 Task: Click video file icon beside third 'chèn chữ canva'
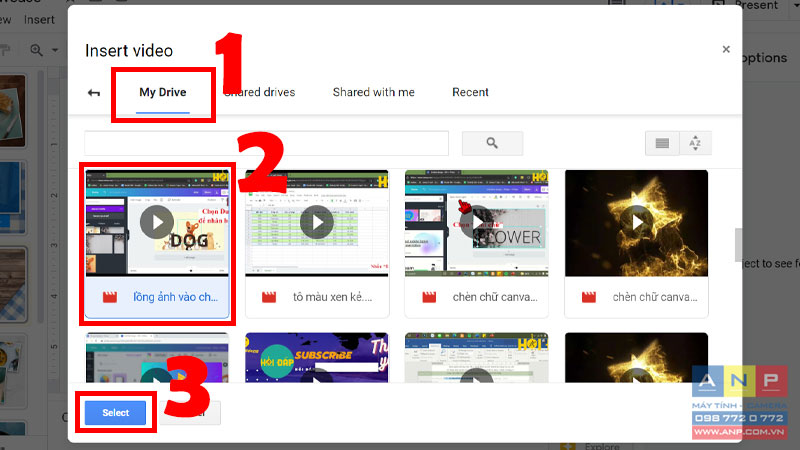pos(429,297)
